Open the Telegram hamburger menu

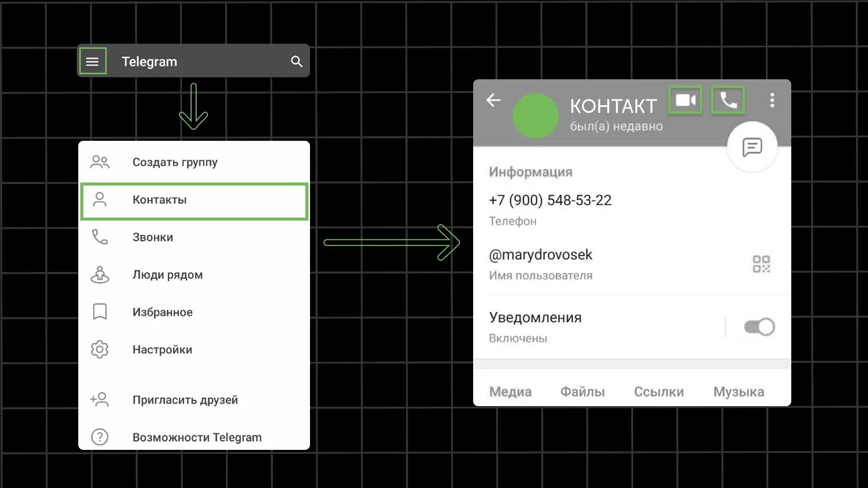(x=92, y=62)
